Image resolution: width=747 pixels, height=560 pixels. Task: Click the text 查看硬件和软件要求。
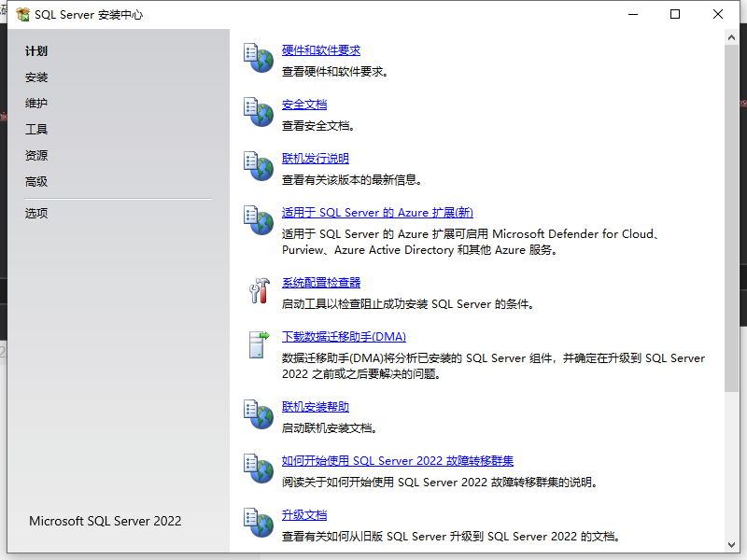[x=336, y=72]
